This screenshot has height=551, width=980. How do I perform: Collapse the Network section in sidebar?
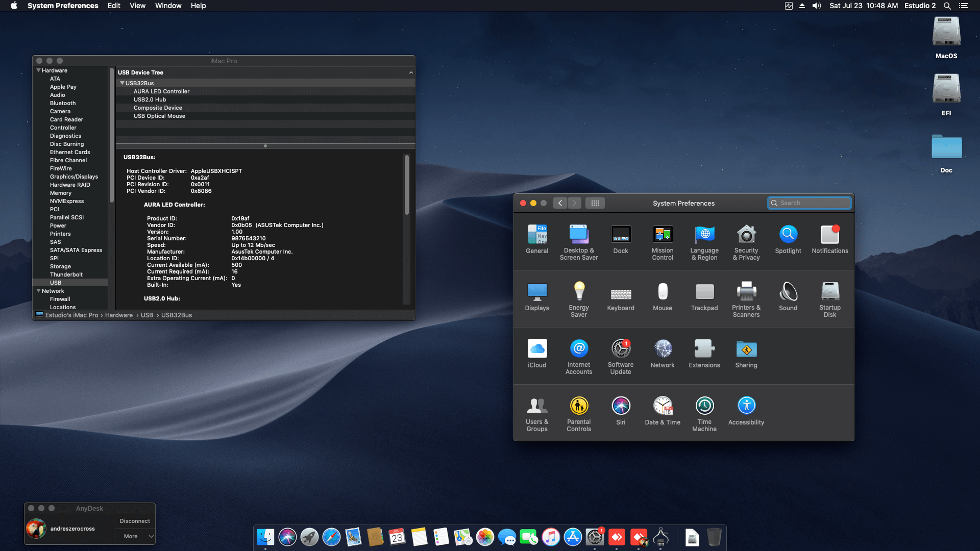39,291
